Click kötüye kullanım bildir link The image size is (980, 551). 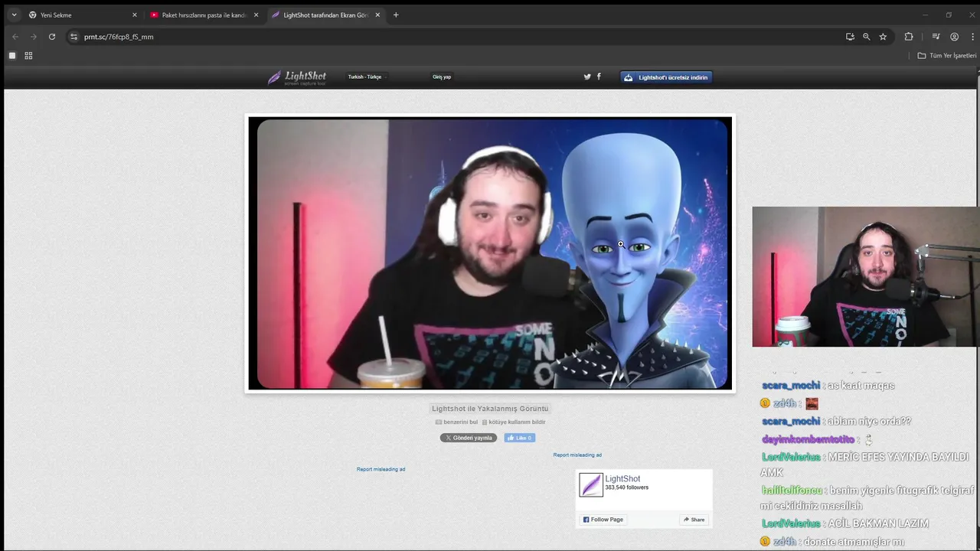pyautogui.click(x=514, y=422)
